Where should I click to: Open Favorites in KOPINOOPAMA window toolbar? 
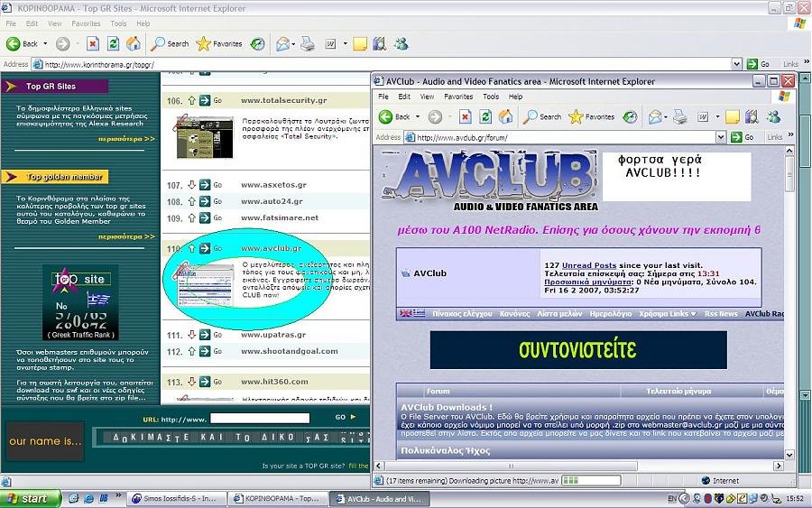(219, 44)
